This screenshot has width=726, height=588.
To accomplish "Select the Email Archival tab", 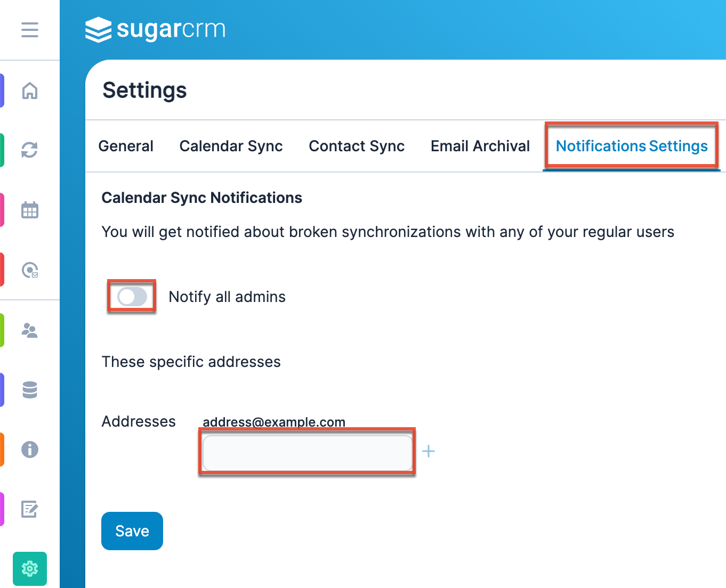I will [480, 146].
